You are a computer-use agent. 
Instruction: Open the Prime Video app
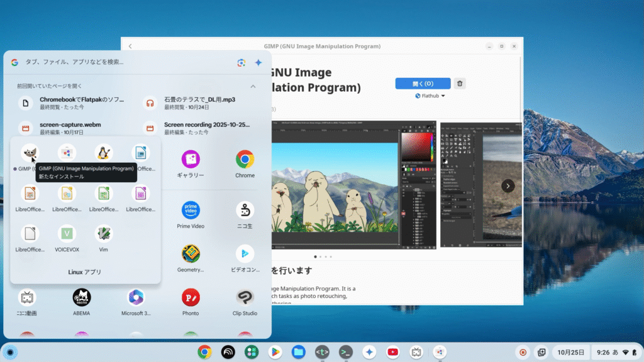tap(191, 211)
